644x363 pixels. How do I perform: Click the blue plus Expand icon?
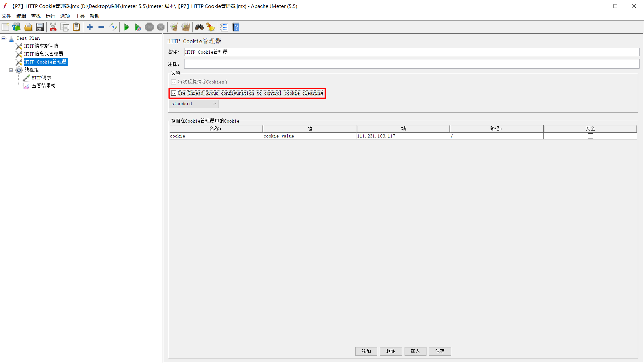[x=90, y=27]
